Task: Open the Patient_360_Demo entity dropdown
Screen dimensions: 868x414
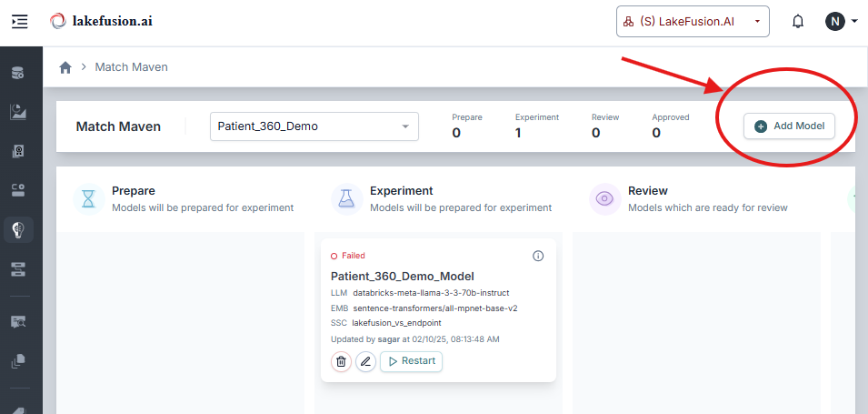Action: pyautogui.click(x=314, y=126)
